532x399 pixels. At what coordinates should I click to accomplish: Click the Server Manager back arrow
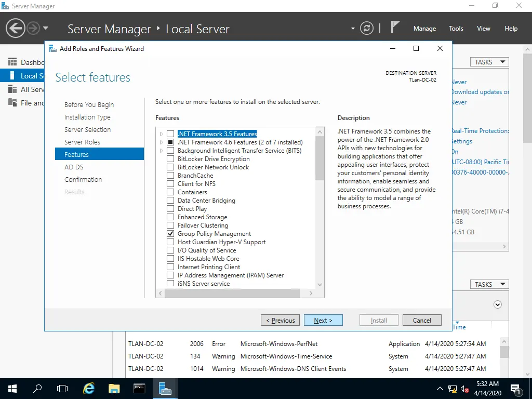15,28
